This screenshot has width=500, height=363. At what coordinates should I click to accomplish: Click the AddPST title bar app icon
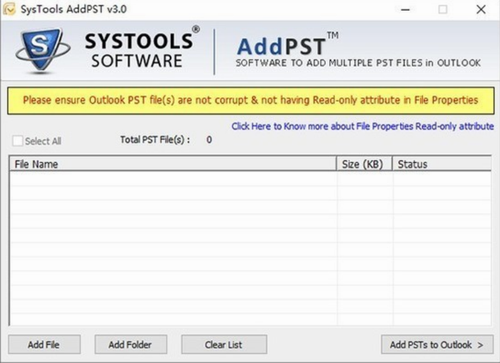click(x=9, y=9)
